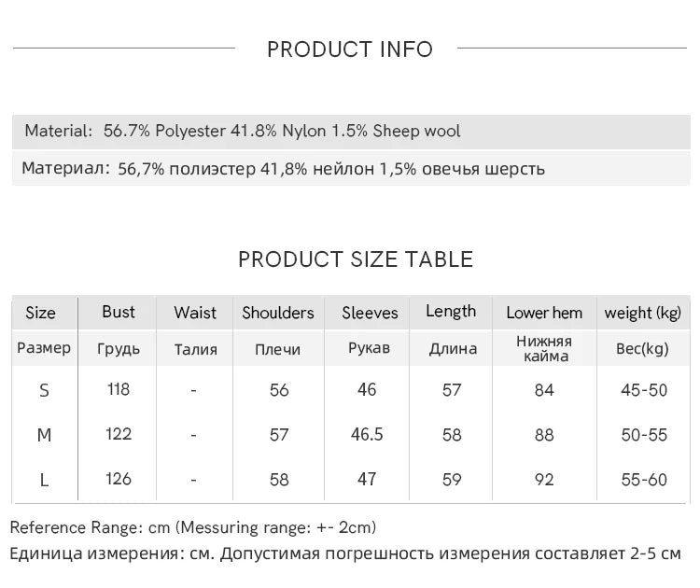Click the Reference Range note text
The width and height of the screenshot is (700, 588).
[x=193, y=528]
